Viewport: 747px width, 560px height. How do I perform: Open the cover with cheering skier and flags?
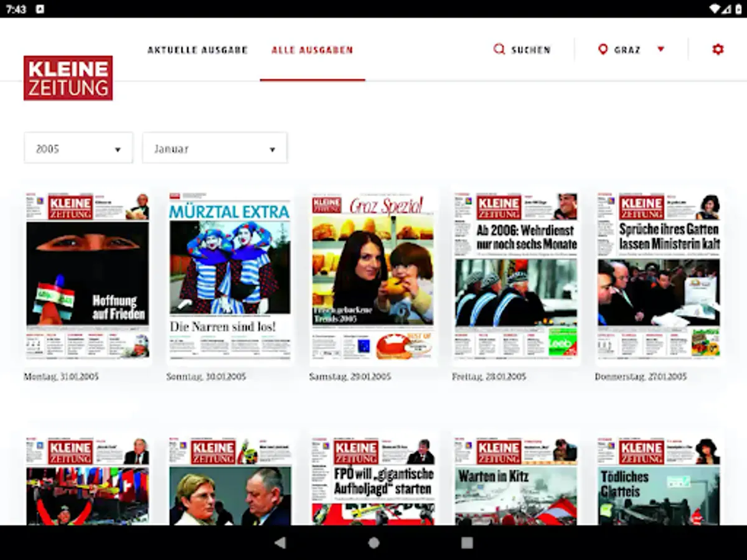pos(87,481)
